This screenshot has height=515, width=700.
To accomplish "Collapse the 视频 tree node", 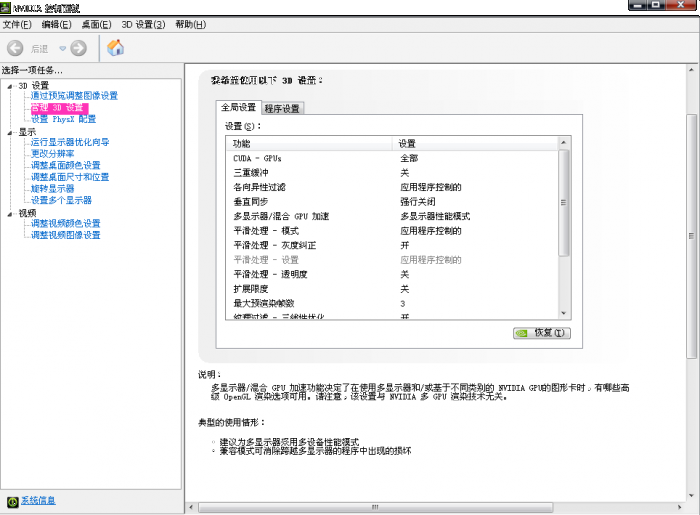I will [10, 214].
